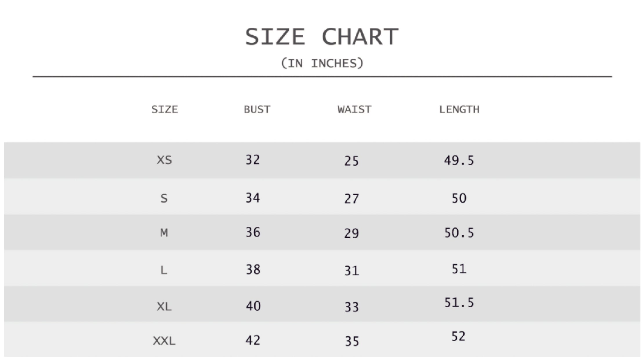Select the BUST column header
Image resolution: width=644 pixels, height=357 pixels.
click(257, 109)
